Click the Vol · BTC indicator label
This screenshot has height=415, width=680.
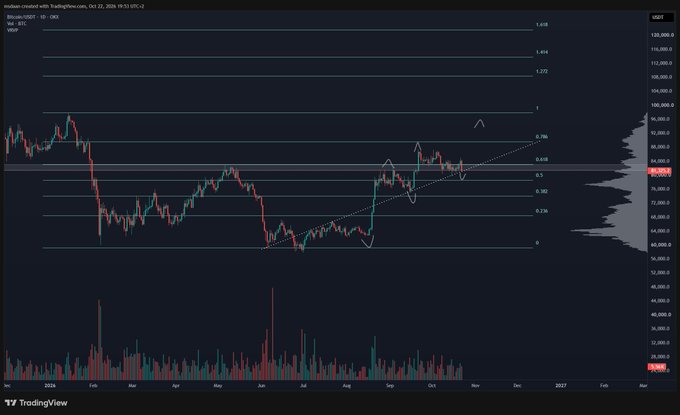point(16,23)
